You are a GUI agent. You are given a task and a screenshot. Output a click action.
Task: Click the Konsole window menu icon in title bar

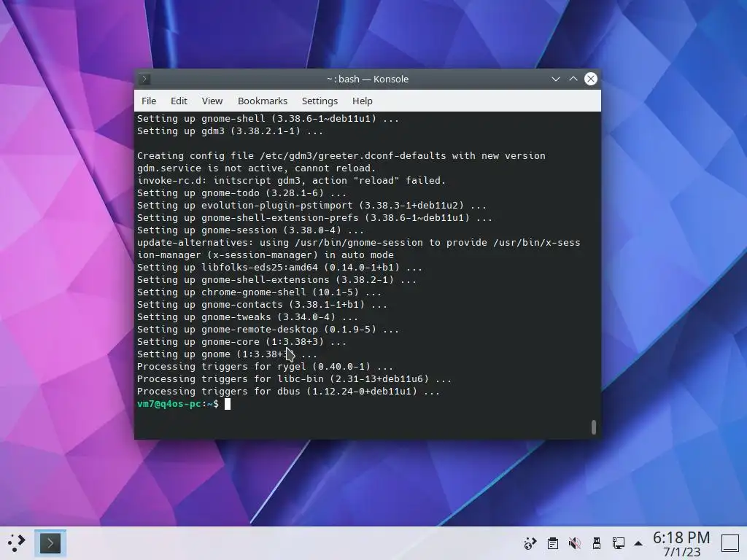point(145,79)
